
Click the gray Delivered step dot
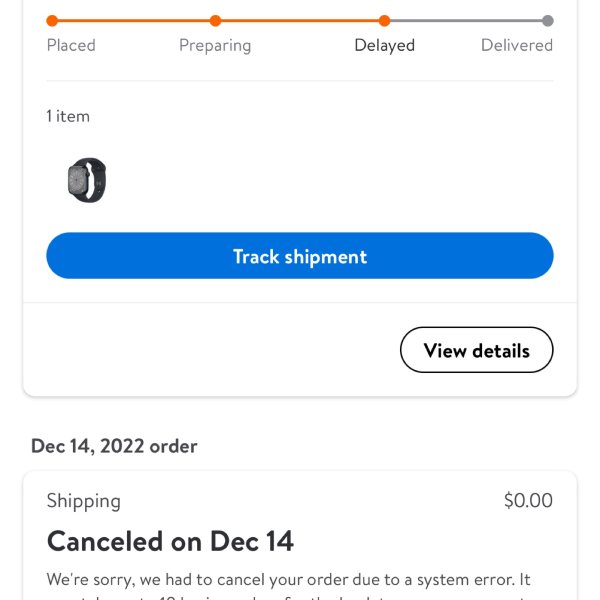[x=547, y=20]
